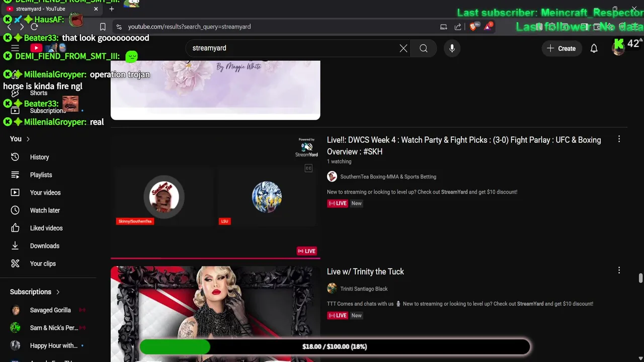
Task: Click the Playlists list icon
Action: [15, 175]
